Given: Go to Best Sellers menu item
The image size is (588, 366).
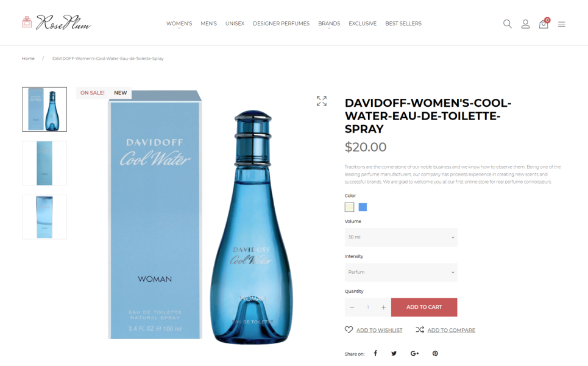Looking at the screenshot, I should coord(403,23).
